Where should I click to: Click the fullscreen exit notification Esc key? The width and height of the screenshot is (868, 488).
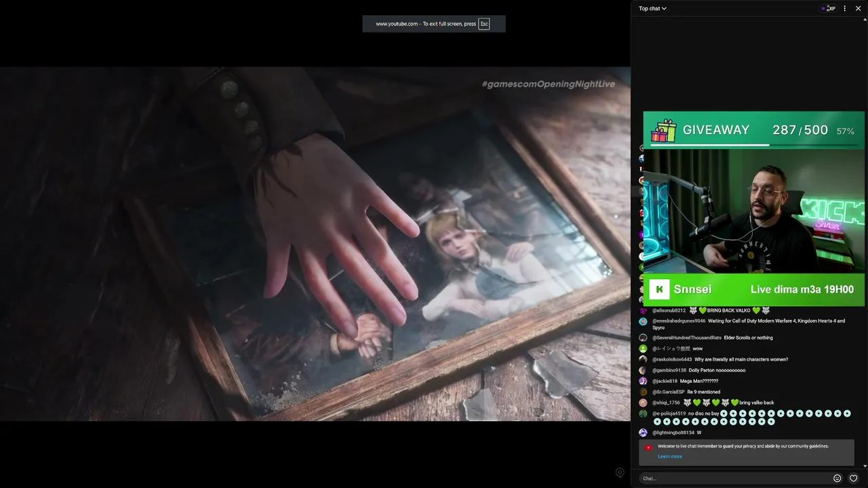pos(484,24)
